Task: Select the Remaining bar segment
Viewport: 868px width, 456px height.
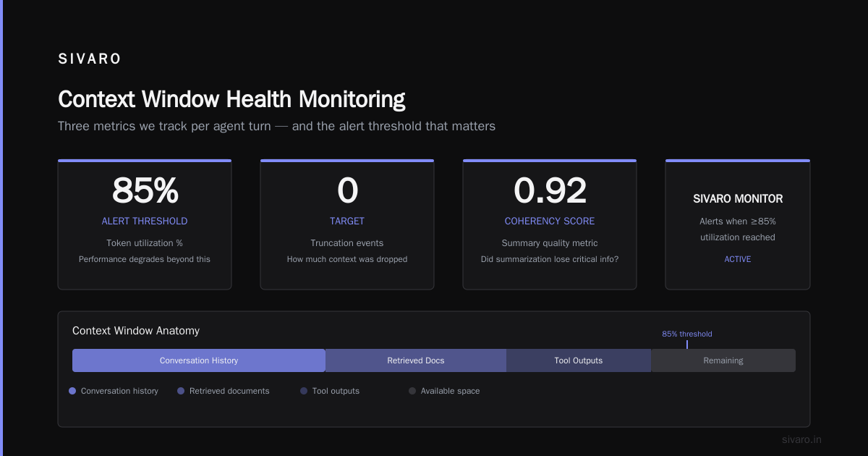Action: pyautogui.click(x=723, y=360)
